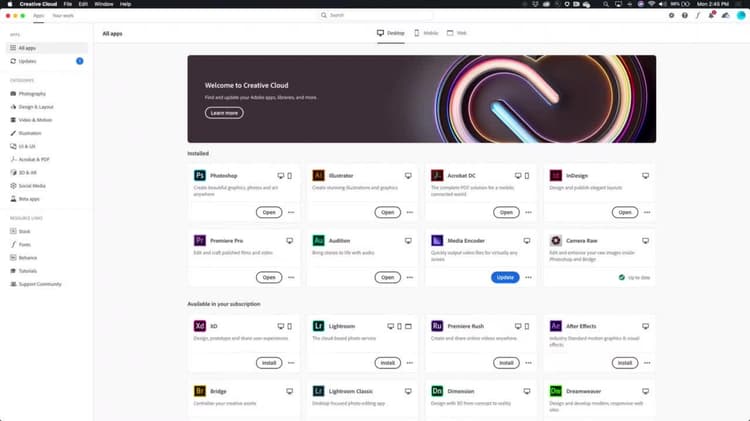Open Audition with its Open button
The height and width of the screenshot is (421, 750).
[x=387, y=277]
